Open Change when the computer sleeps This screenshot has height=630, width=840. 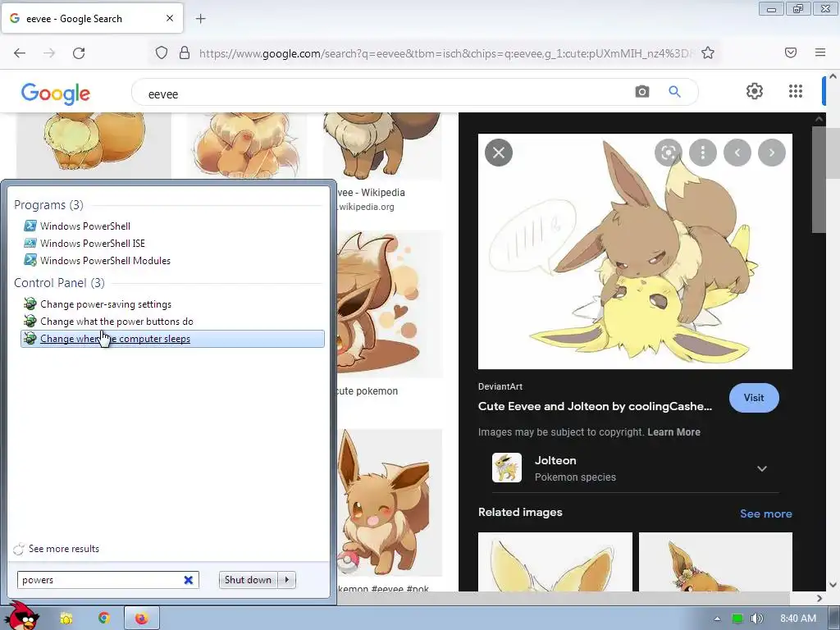(172, 339)
